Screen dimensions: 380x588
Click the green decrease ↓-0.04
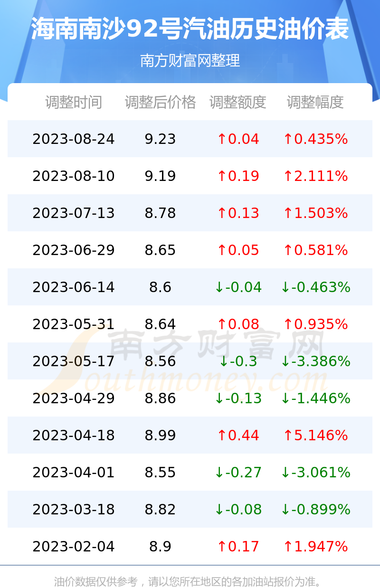pos(238,287)
